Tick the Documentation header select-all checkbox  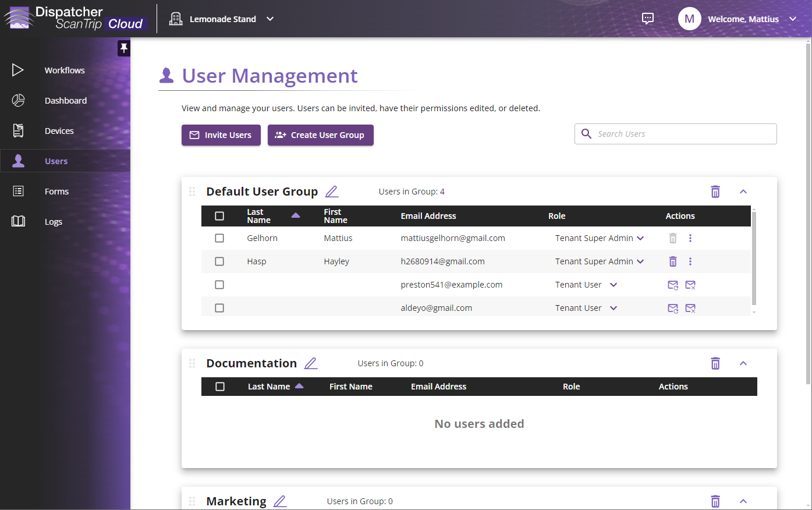click(x=220, y=387)
